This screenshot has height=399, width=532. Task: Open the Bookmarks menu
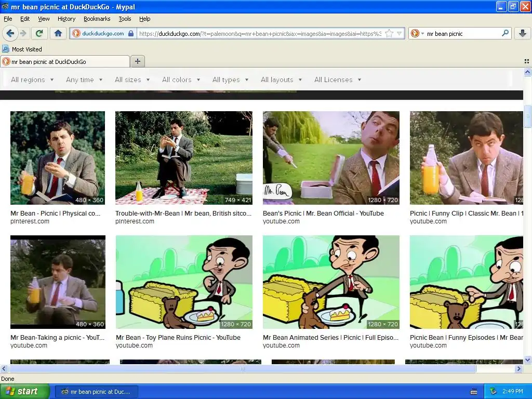97,19
